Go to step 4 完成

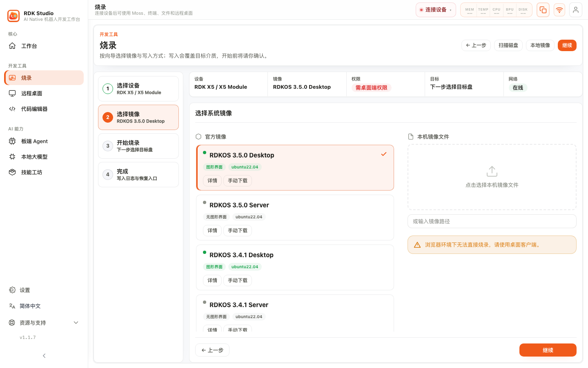click(138, 175)
